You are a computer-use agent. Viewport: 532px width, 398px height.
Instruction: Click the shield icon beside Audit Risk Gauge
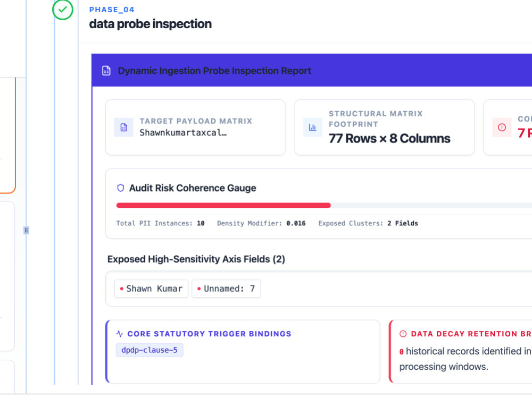[x=120, y=188]
